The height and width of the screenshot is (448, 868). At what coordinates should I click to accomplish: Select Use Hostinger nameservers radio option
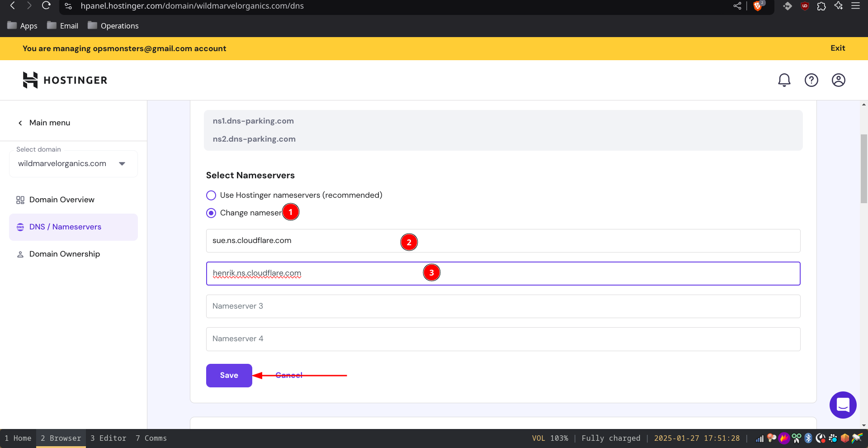(x=211, y=195)
